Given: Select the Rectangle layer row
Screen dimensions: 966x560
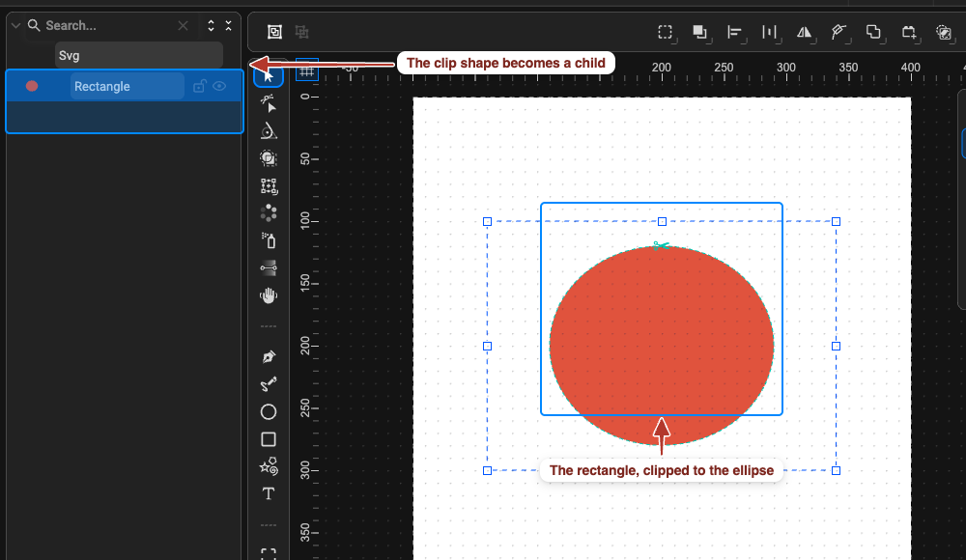Looking at the screenshot, I should click(125, 86).
